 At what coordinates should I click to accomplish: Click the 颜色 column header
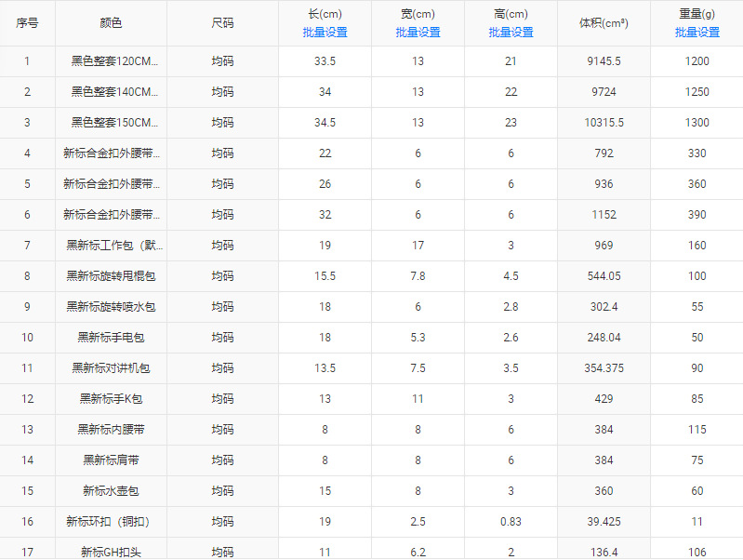(111, 22)
